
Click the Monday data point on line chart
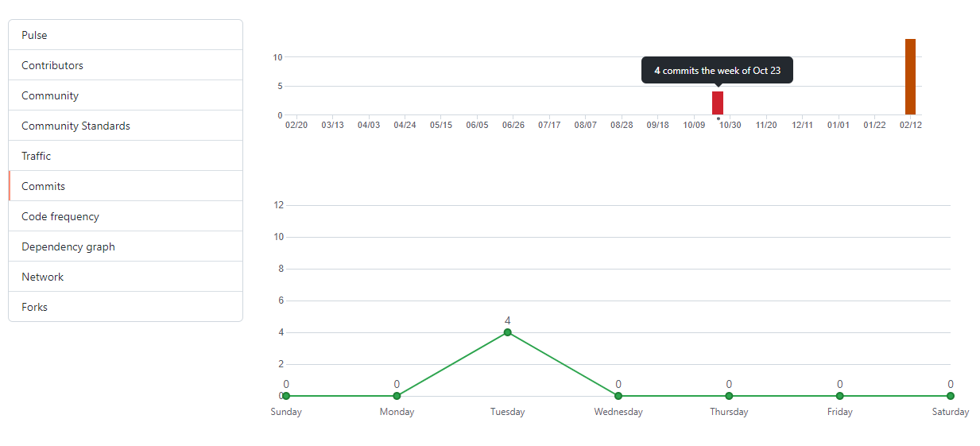397,396
